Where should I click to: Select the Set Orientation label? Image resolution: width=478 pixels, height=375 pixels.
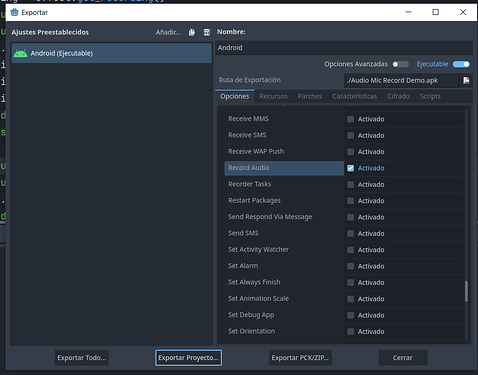pyautogui.click(x=251, y=331)
